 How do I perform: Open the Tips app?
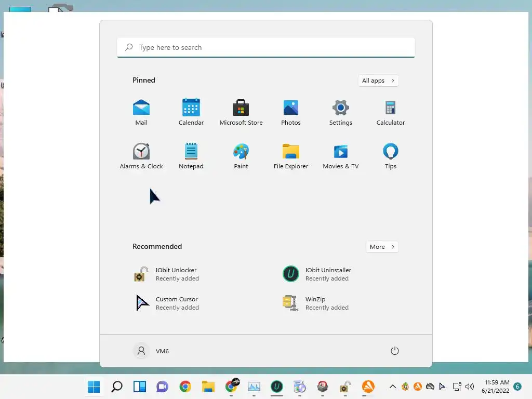point(391,156)
